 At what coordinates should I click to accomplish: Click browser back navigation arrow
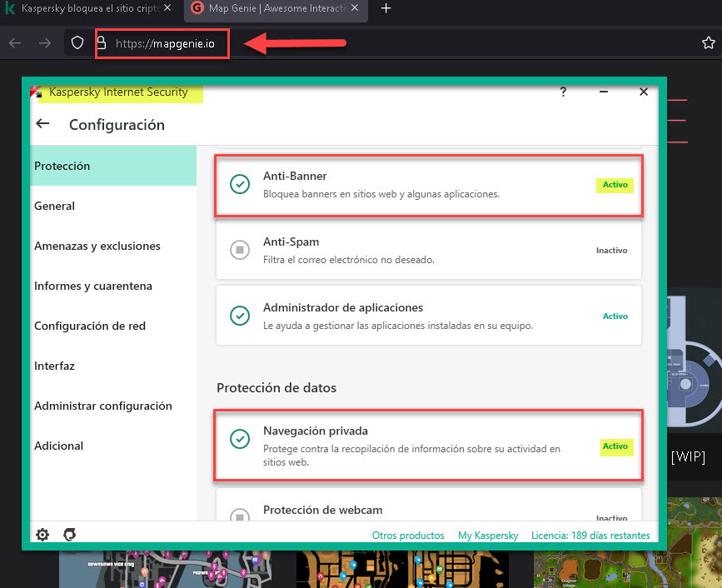click(15, 43)
